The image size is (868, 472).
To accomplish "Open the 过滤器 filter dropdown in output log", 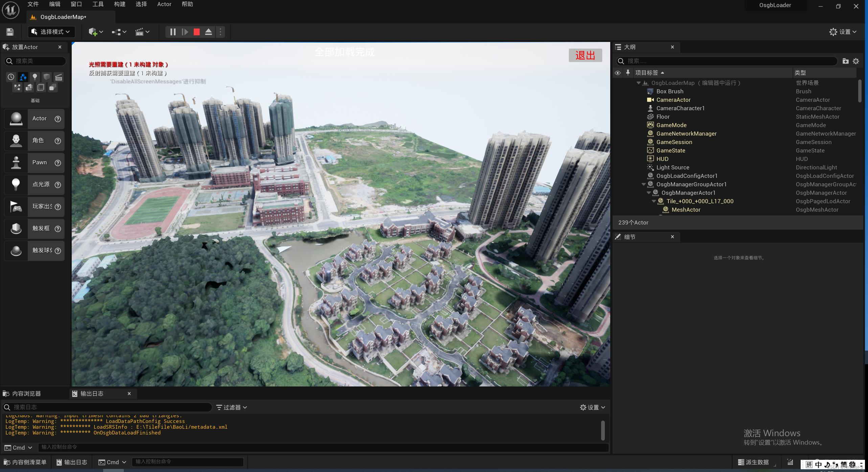I will 232,407.
